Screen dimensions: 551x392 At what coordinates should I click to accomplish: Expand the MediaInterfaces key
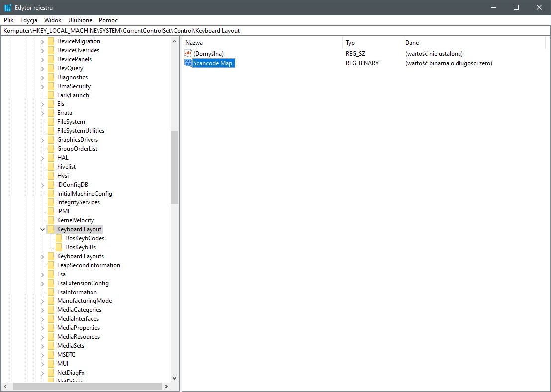click(43, 319)
